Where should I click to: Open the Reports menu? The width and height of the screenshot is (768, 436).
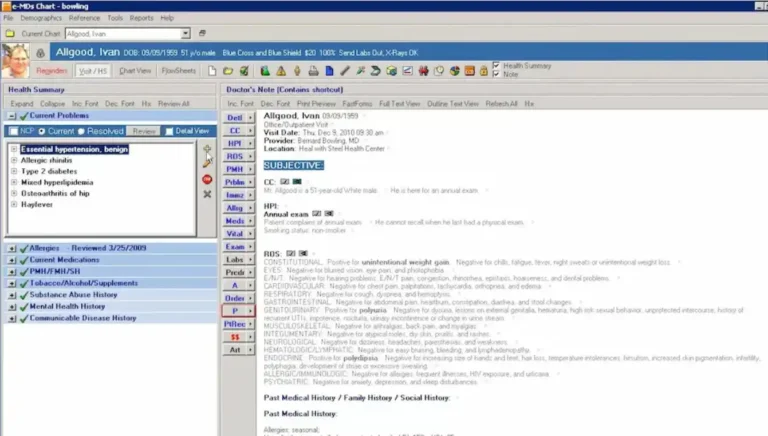(142, 18)
